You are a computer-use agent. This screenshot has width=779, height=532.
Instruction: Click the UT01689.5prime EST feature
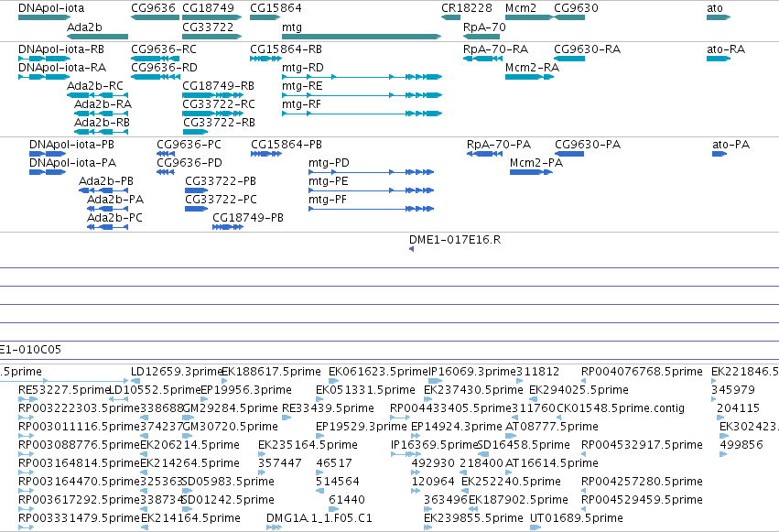[x=536, y=527]
